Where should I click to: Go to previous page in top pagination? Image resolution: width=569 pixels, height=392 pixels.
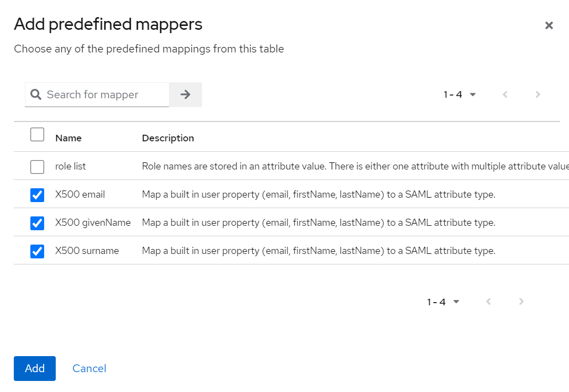coord(505,94)
